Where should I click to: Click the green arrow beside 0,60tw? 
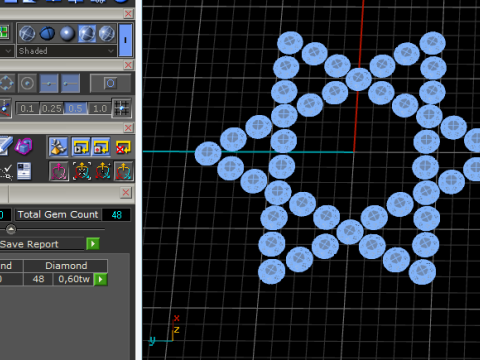[101, 279]
